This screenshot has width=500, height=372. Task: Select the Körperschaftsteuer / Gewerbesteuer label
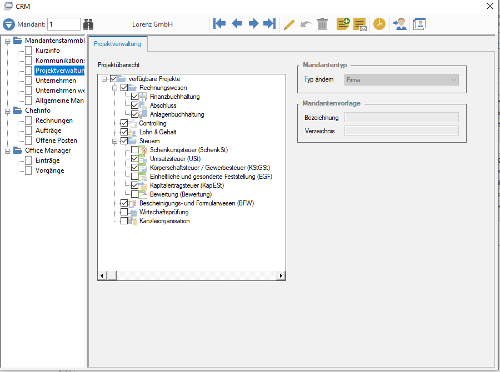tap(210, 168)
